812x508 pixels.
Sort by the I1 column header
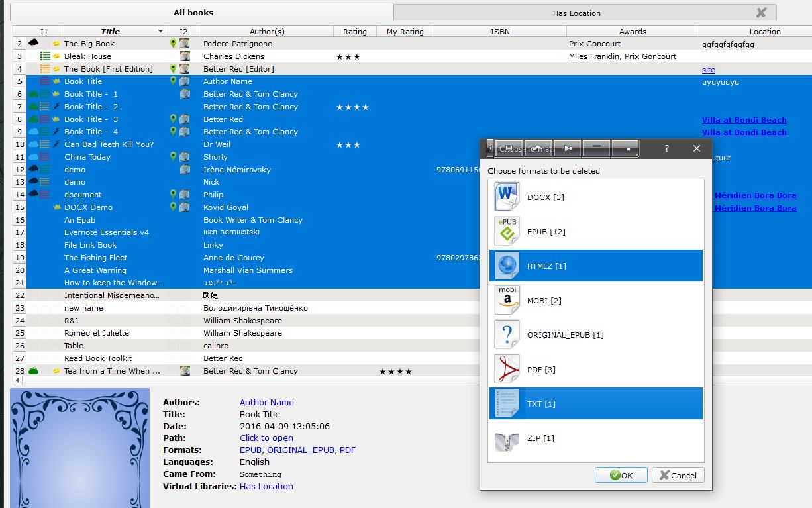44,32
